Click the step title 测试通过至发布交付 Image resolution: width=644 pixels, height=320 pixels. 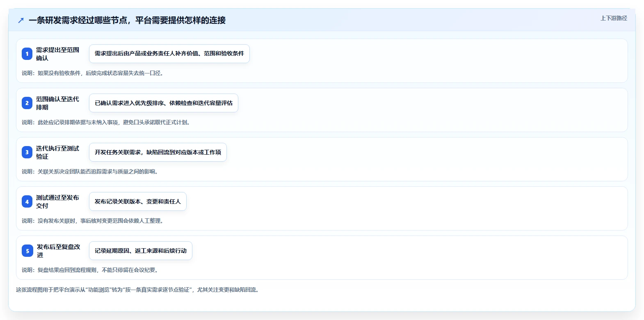pyautogui.click(x=57, y=201)
